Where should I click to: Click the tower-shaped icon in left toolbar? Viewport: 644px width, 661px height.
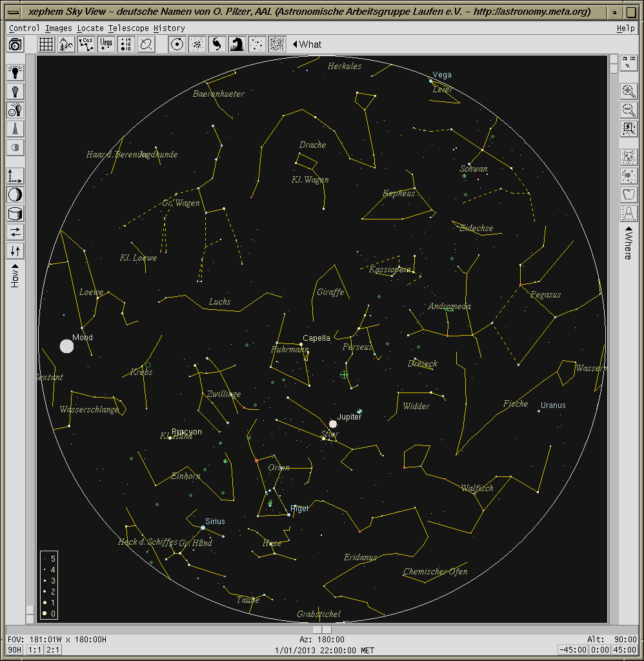point(15,128)
